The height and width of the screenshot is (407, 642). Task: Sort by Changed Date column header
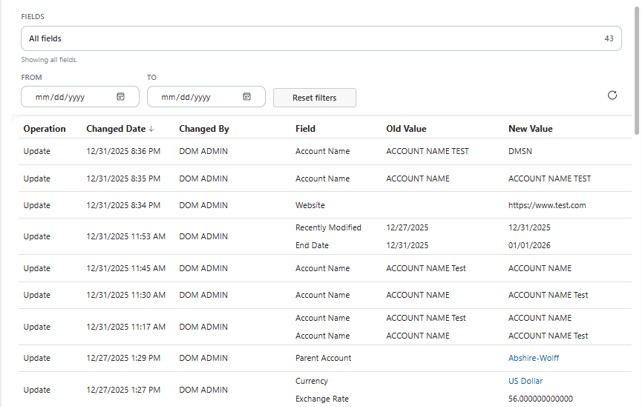click(x=120, y=129)
